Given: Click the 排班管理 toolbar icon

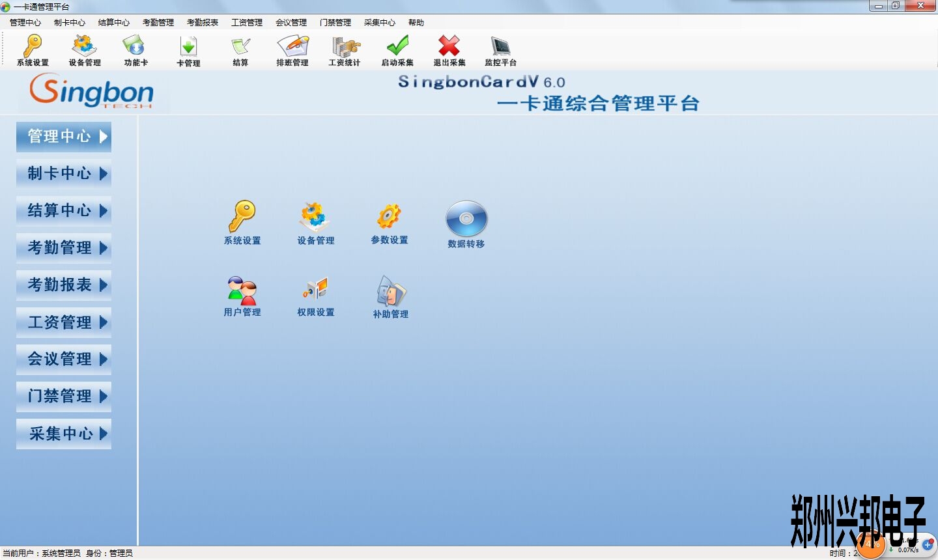Looking at the screenshot, I should pos(292,50).
